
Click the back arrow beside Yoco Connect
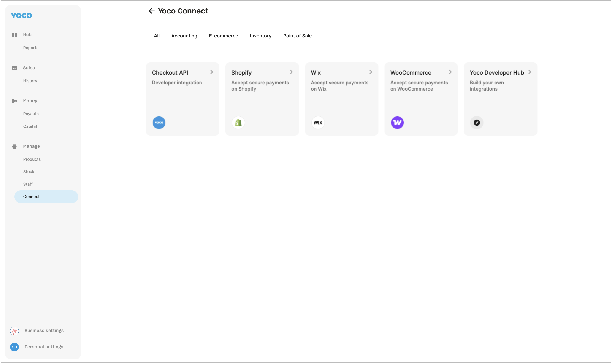[152, 11]
